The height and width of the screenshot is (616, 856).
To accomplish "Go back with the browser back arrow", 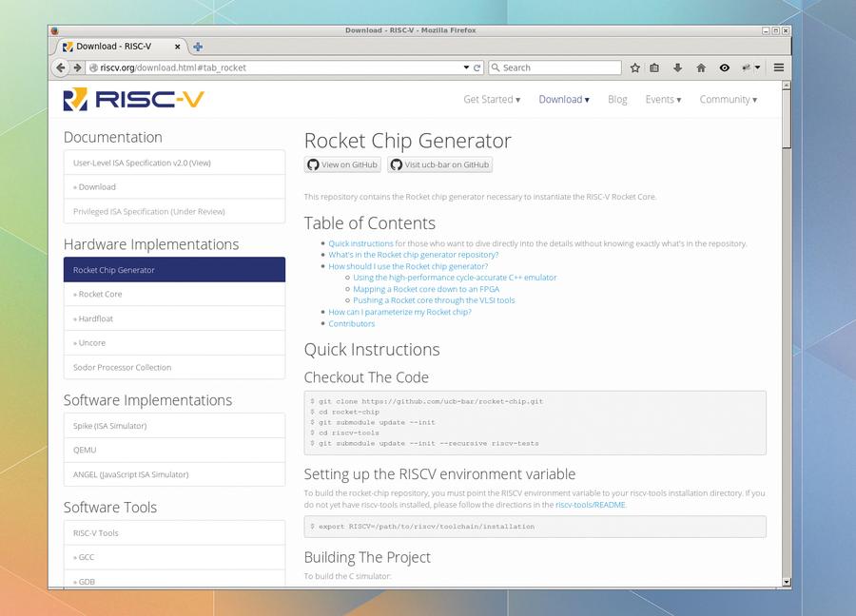I will (60, 67).
